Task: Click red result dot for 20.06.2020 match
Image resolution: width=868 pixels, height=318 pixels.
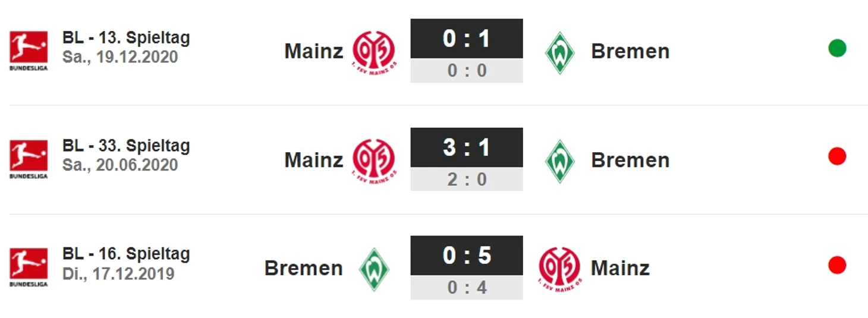Action: click(836, 156)
